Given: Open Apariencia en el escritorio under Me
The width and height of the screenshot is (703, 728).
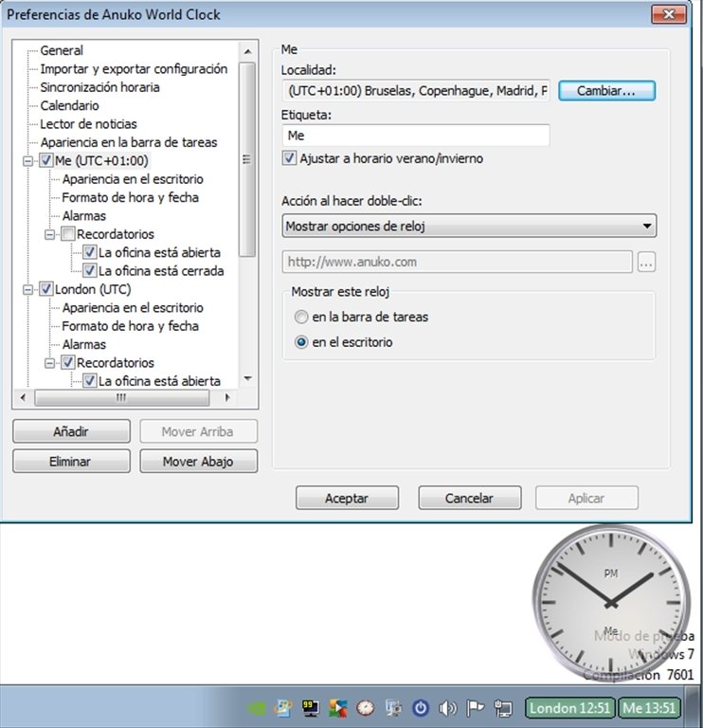Looking at the screenshot, I should tap(133, 179).
